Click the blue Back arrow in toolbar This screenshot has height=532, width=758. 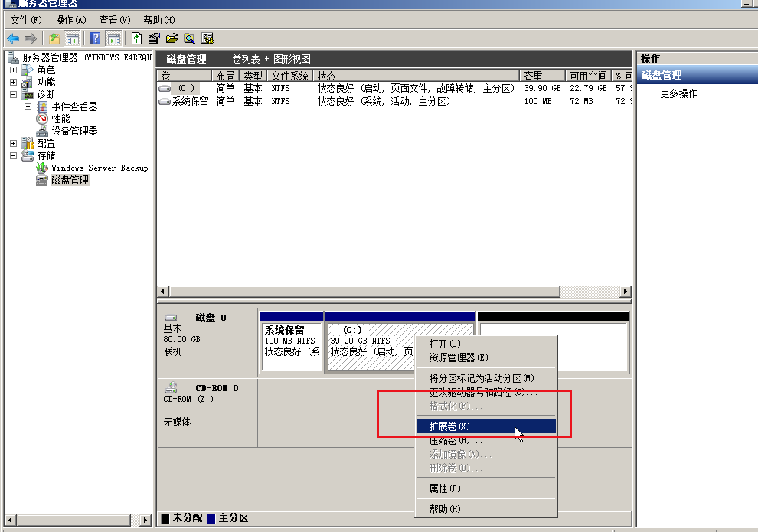13,38
